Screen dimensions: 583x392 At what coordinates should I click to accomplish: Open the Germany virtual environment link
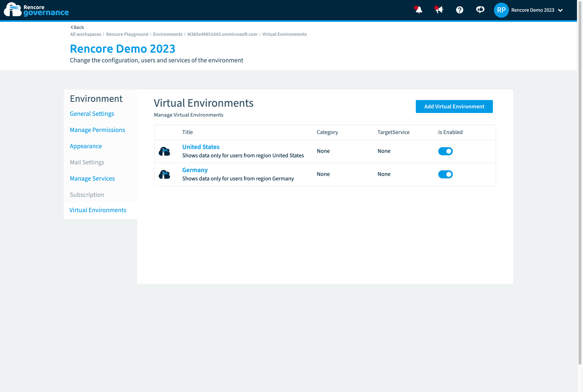[195, 170]
